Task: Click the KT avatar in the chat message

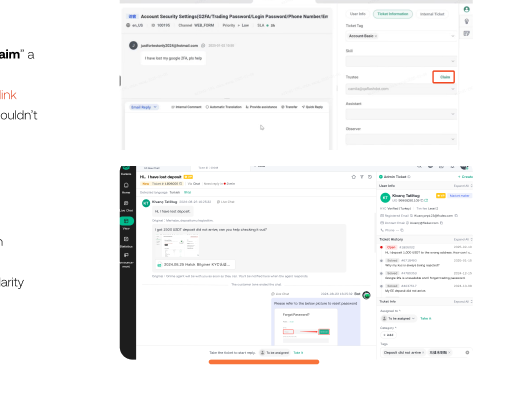Action: (146, 203)
